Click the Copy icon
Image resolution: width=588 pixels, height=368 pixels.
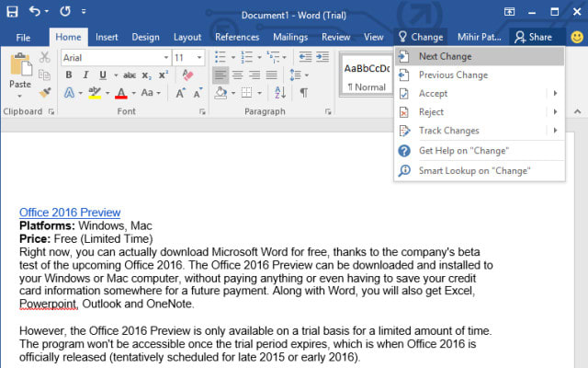tap(45, 75)
